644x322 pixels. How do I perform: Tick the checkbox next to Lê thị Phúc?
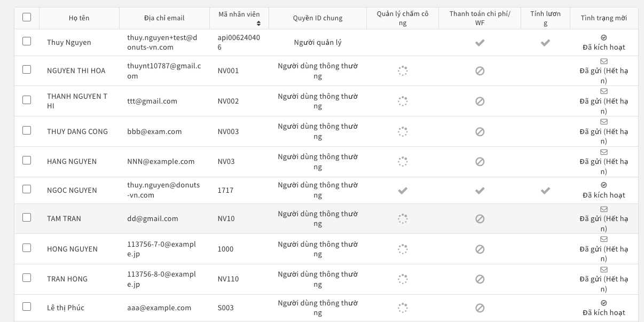[27, 307]
